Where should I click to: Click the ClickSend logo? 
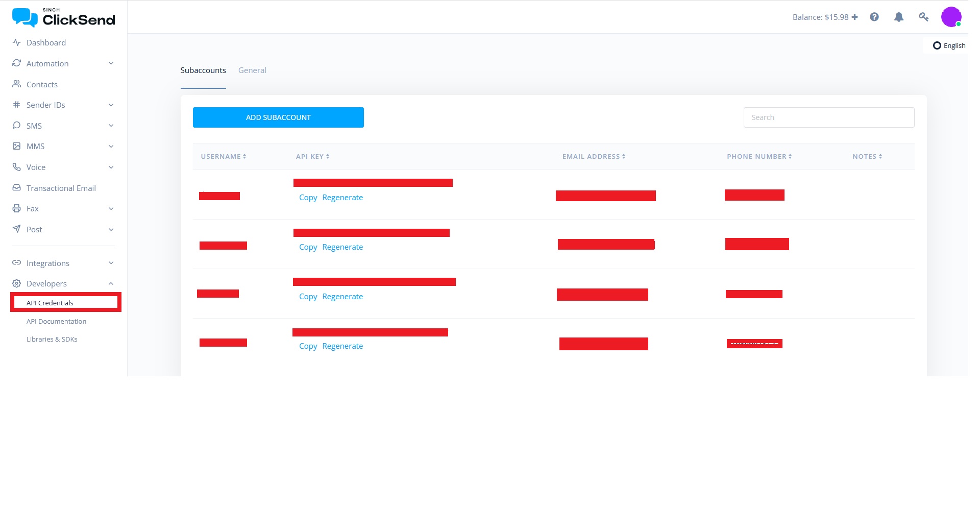[x=63, y=17]
